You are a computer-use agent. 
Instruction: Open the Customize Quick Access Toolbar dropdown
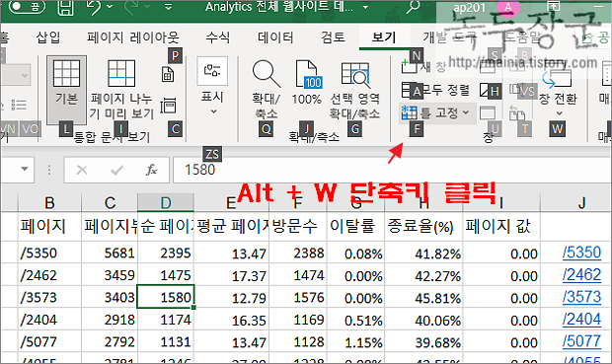tap(168, 7)
